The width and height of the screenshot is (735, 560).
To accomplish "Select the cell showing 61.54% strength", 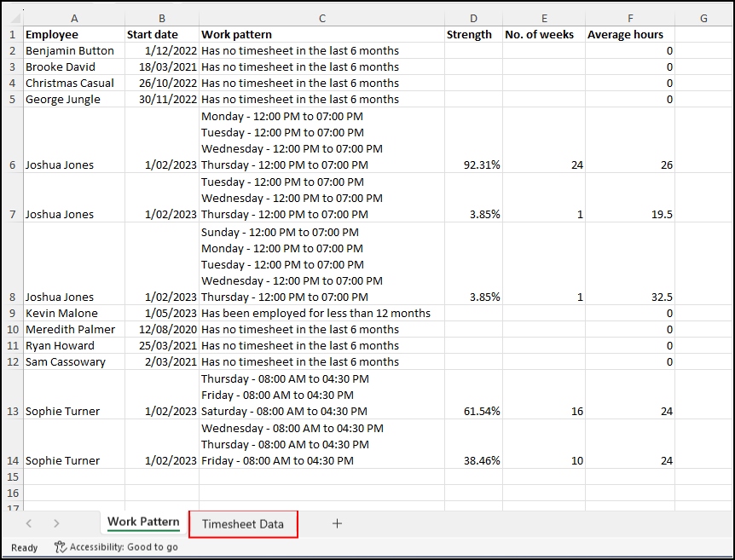I will click(472, 411).
